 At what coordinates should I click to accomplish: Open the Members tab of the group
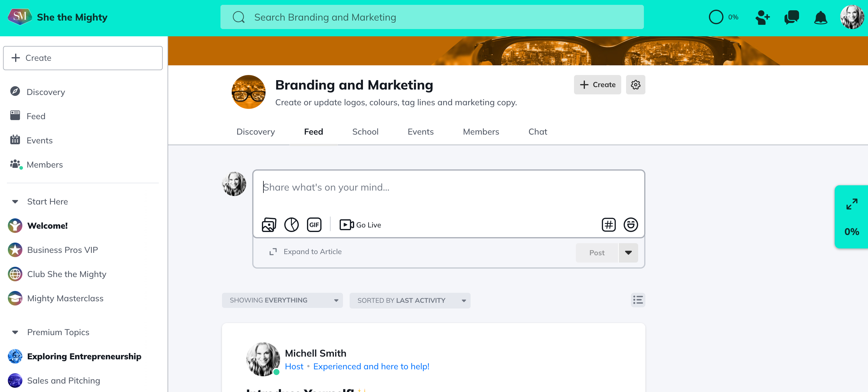481,132
